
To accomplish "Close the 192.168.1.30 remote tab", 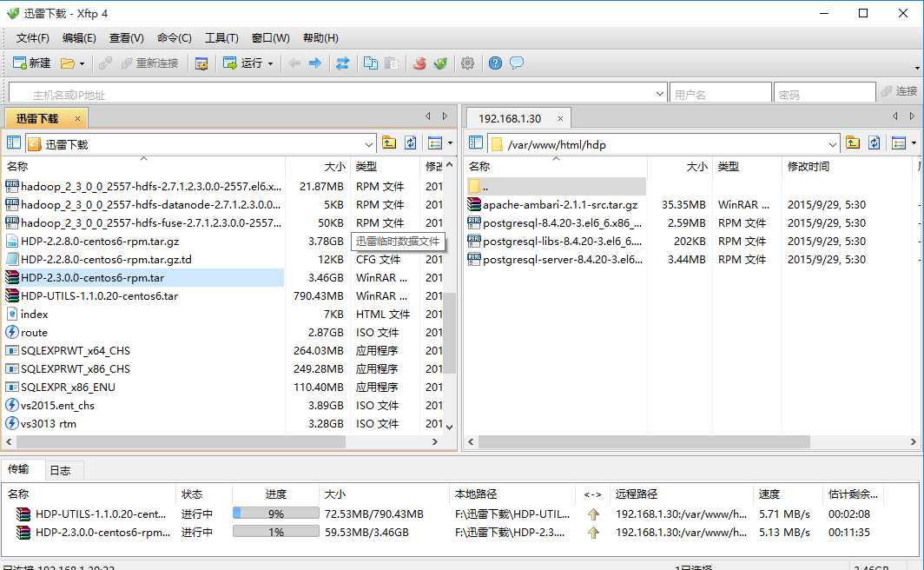I will coord(560,118).
